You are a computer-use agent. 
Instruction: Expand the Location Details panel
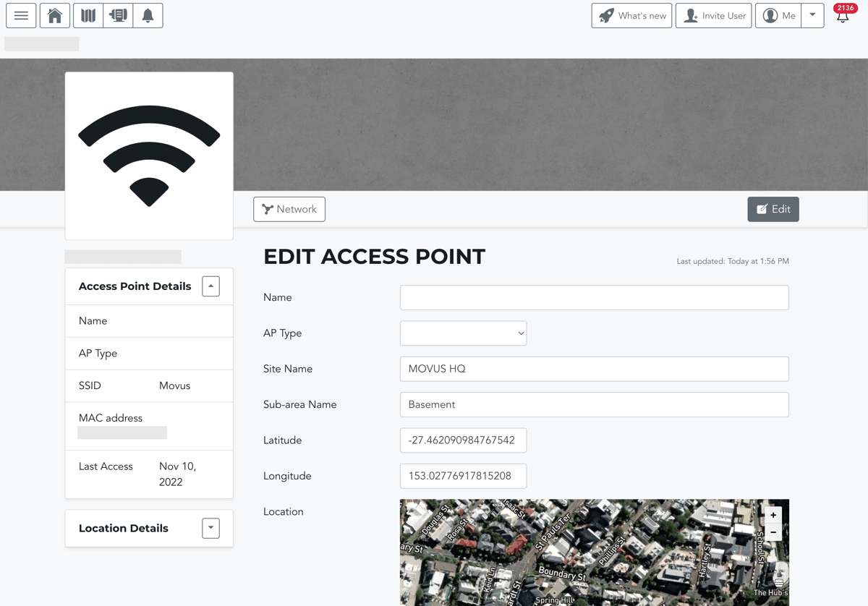(210, 528)
